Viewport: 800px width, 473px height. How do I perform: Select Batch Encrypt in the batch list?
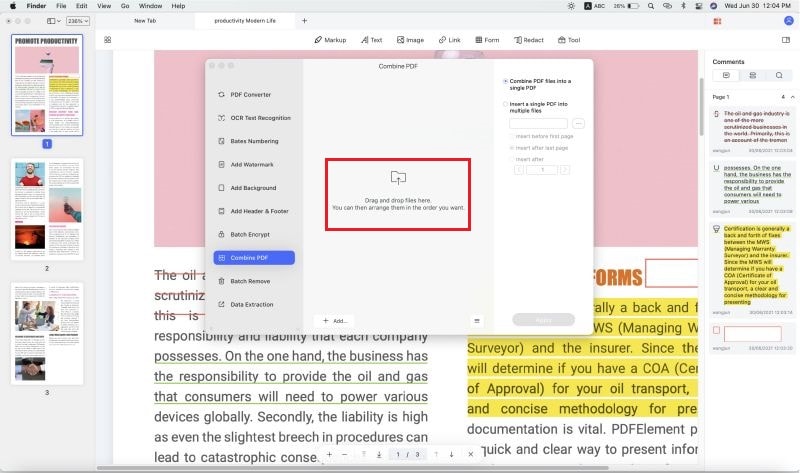pyautogui.click(x=254, y=235)
